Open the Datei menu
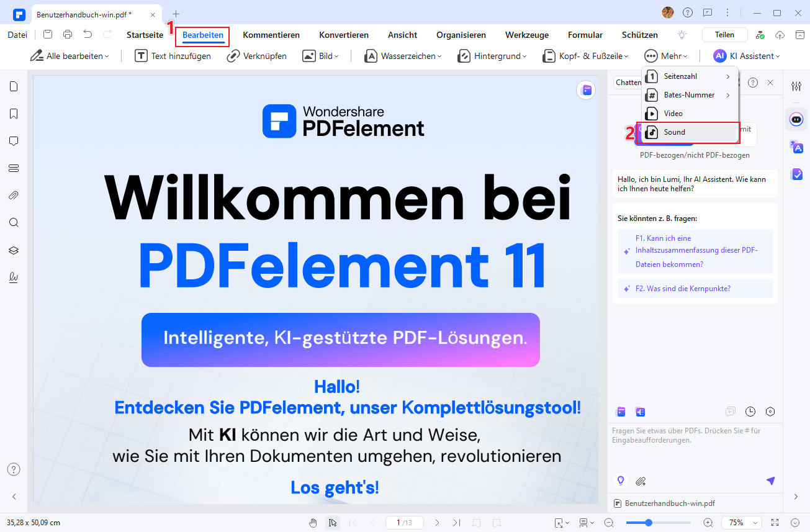Viewport: 810px width, 532px height. [17, 35]
